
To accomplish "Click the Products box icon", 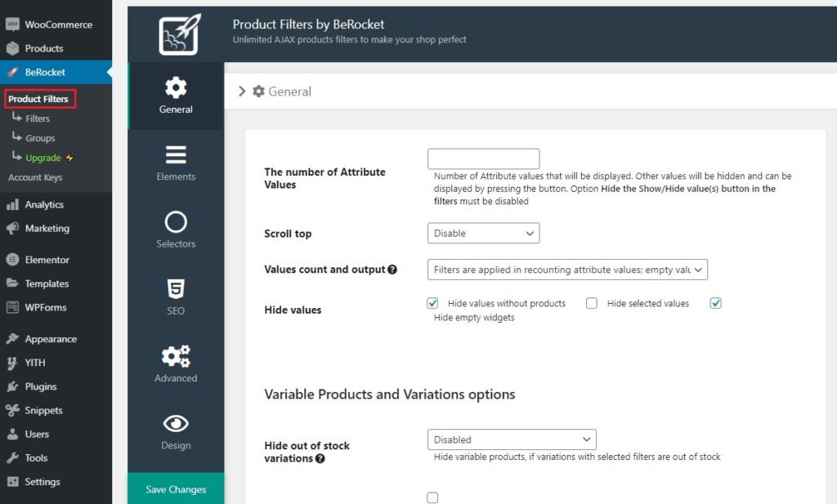I will point(12,48).
